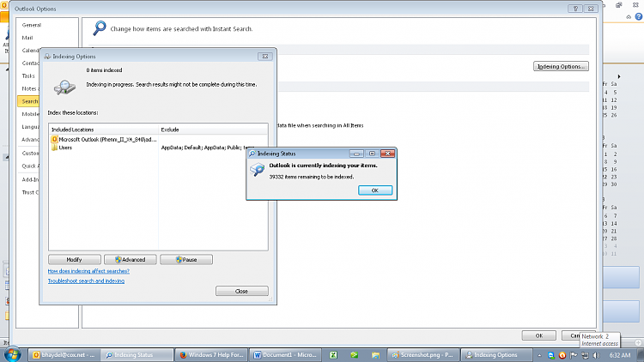Click the minimize ribbon arrow in Outlook
The image size is (644, 362).
629,17
